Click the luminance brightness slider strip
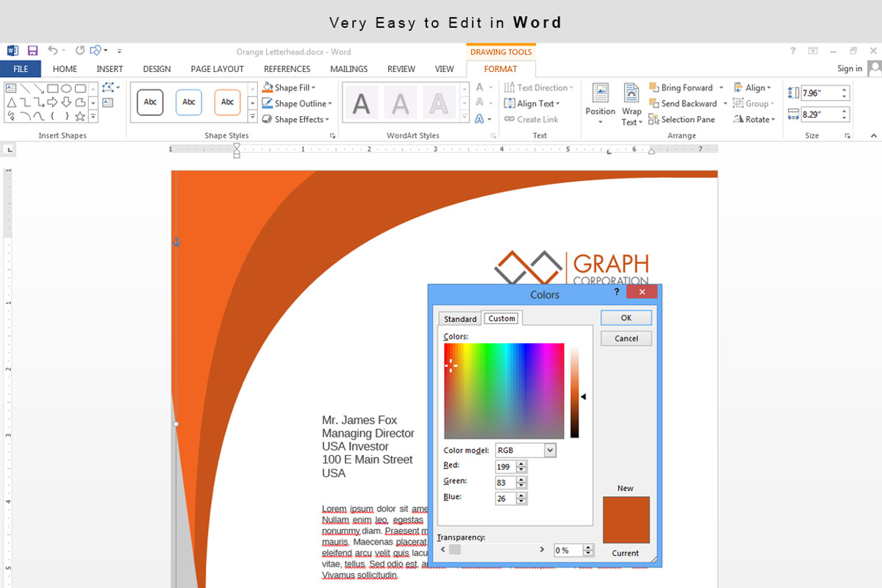Image resolution: width=882 pixels, height=588 pixels. (x=575, y=391)
